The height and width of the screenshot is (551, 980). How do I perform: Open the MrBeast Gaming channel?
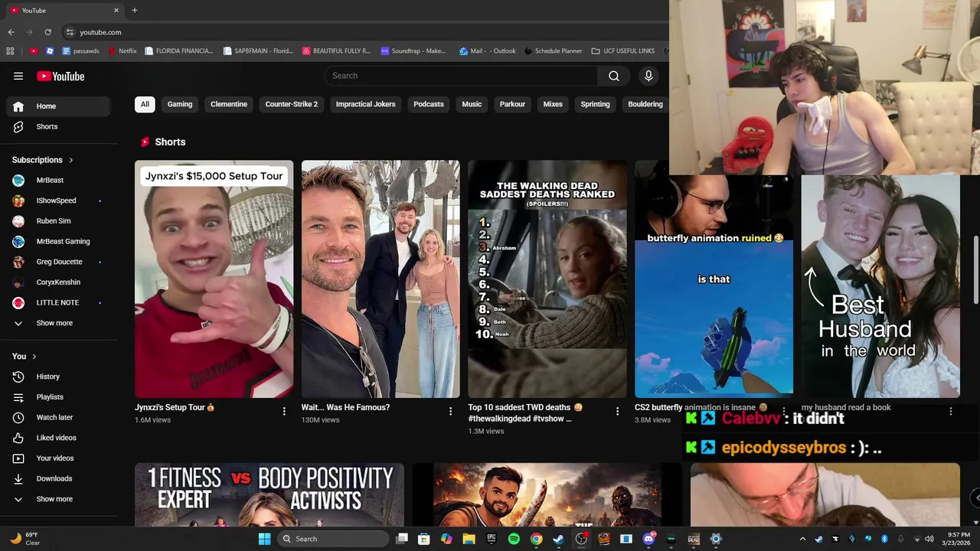pyautogui.click(x=58, y=241)
